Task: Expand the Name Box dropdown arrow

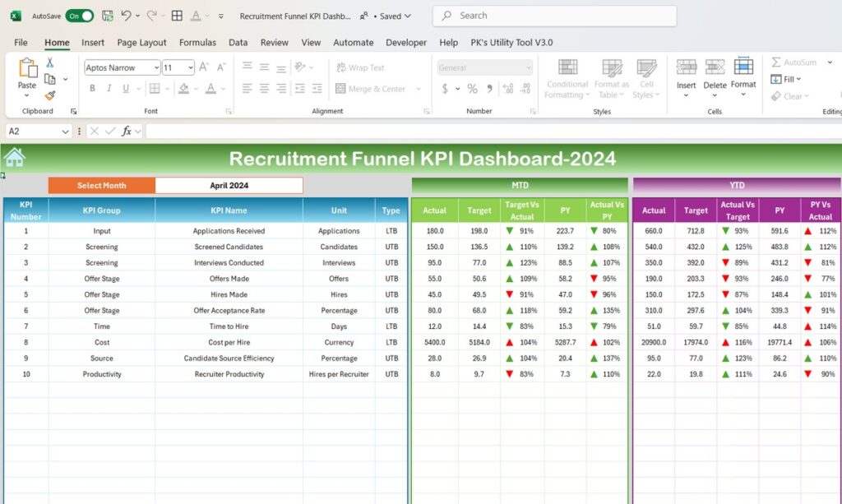Action: [x=65, y=132]
